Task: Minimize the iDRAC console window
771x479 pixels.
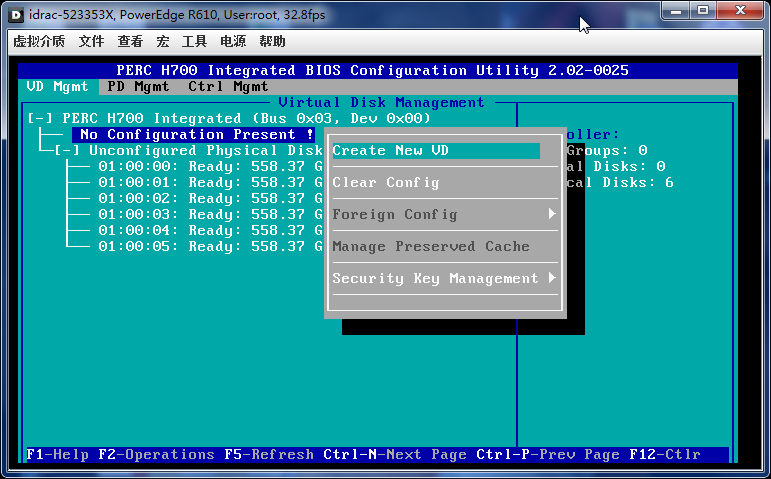Action: 676,10
